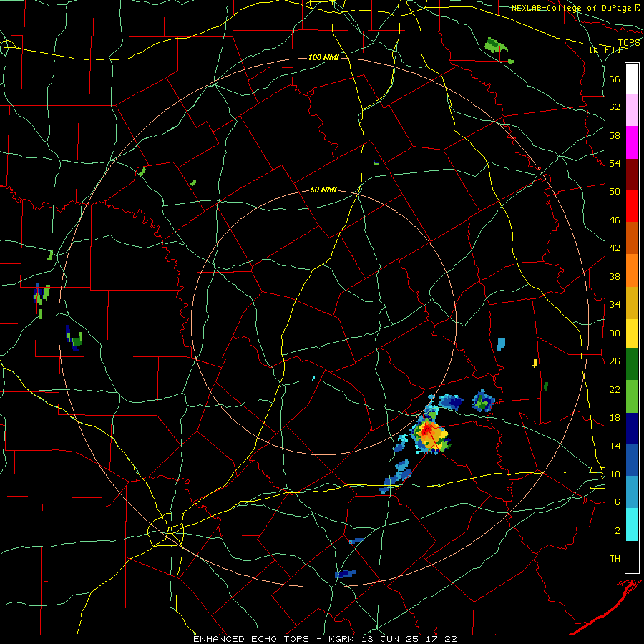Select the white swatch on the legend
This screenshot has width=644, height=644.
point(632,79)
